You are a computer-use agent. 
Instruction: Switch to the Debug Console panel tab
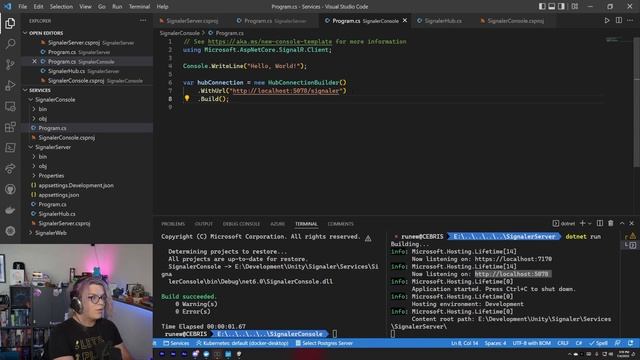coord(241,224)
